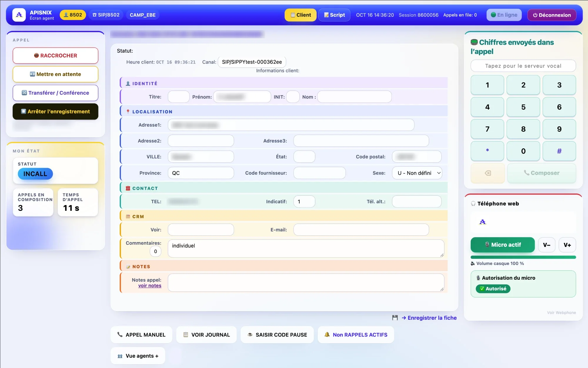Image resolution: width=588 pixels, height=368 pixels.
Task: Click the Commentaires text area
Action: click(x=306, y=248)
